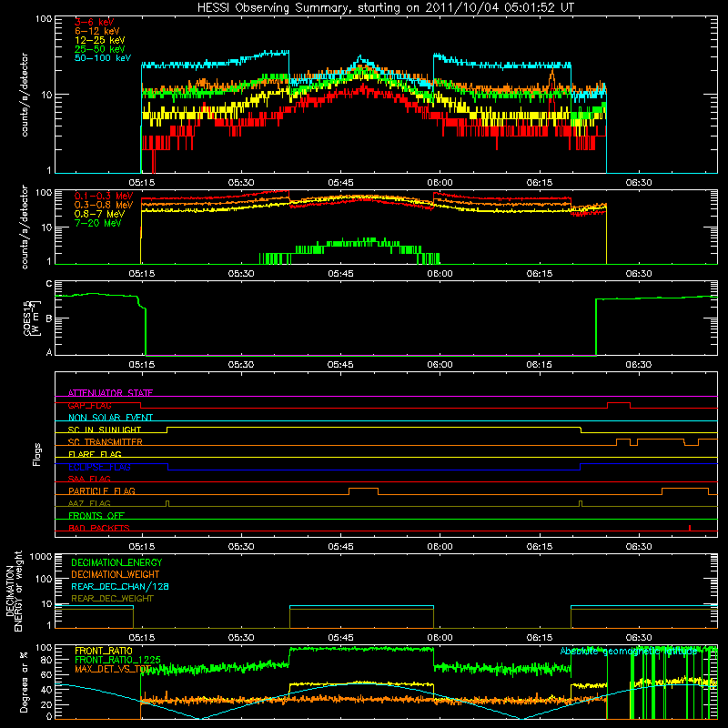Click the 1000 tick label on decimation axis
Screen dimensions: 728x728
pyautogui.click(x=41, y=557)
